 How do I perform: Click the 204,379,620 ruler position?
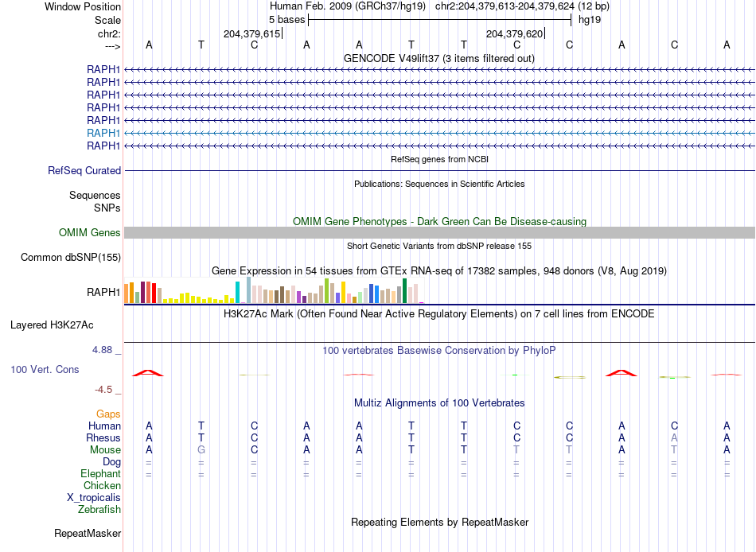[514, 33]
